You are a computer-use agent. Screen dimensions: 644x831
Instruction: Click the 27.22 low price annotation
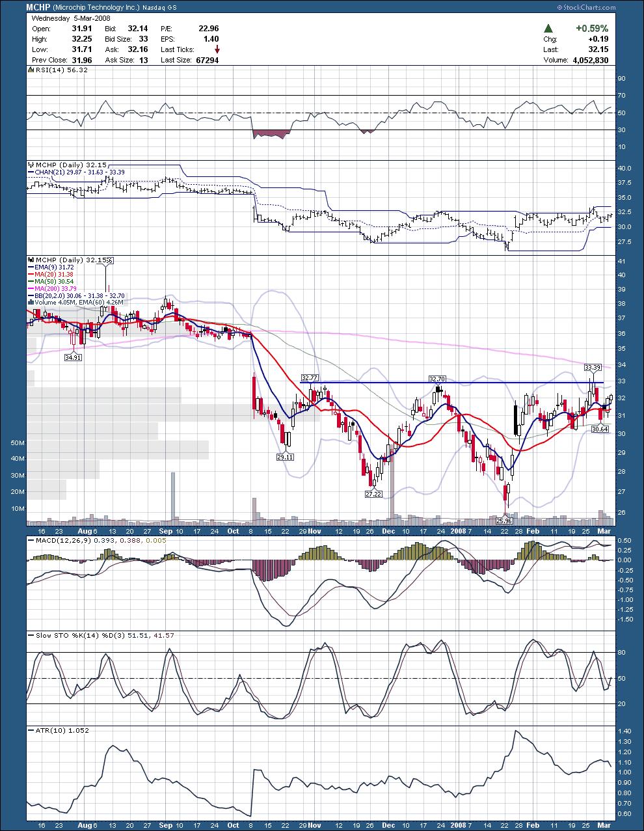(x=373, y=494)
